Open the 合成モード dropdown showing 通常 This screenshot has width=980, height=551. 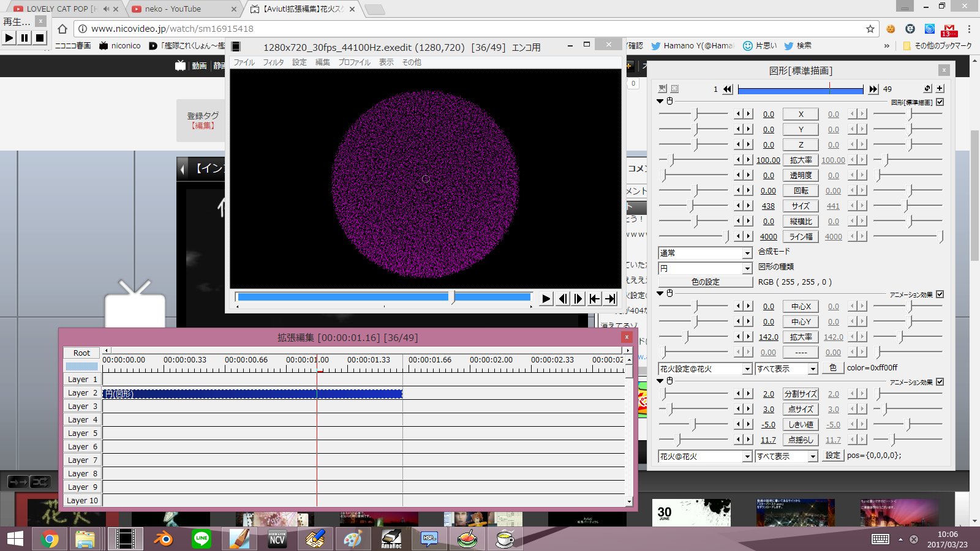point(705,253)
